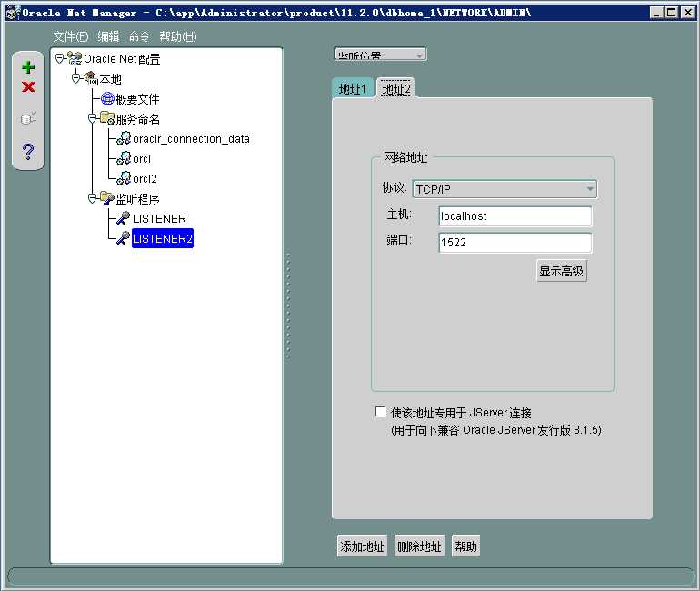This screenshot has width=700, height=591.
Task: Select the 概要文件 tree item label
Action: click(x=137, y=98)
